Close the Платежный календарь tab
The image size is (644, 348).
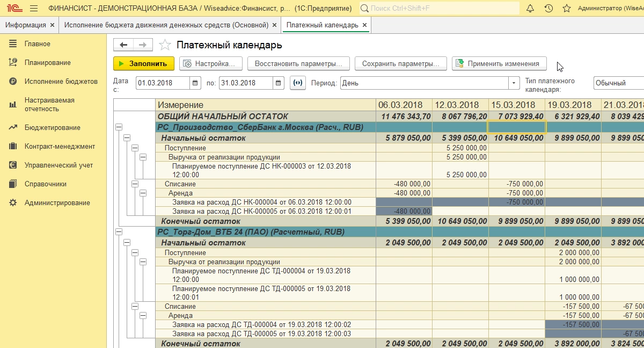[x=365, y=25]
